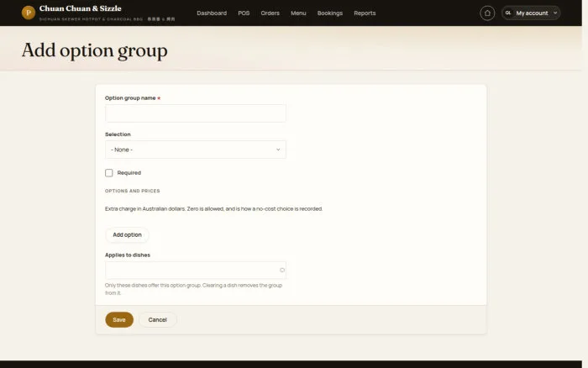Cancel adding the option group
Screen dimensions: 588x368
click(158, 319)
